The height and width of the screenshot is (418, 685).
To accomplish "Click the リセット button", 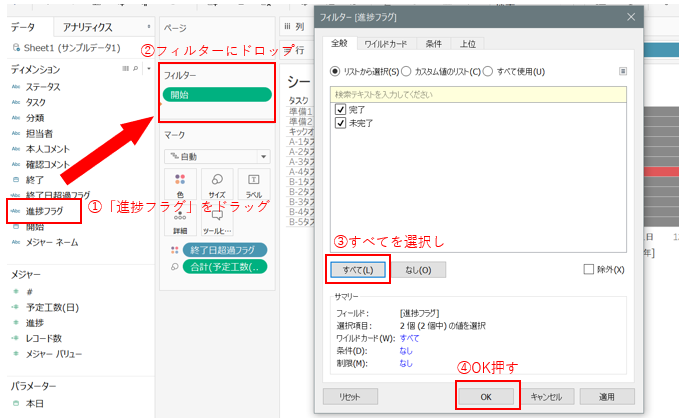I will (350, 397).
